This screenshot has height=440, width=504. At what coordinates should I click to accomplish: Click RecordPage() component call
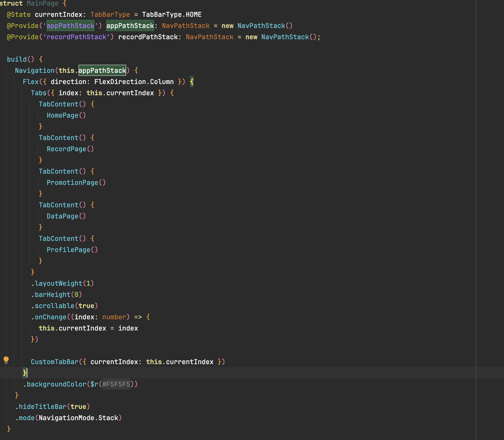click(70, 149)
